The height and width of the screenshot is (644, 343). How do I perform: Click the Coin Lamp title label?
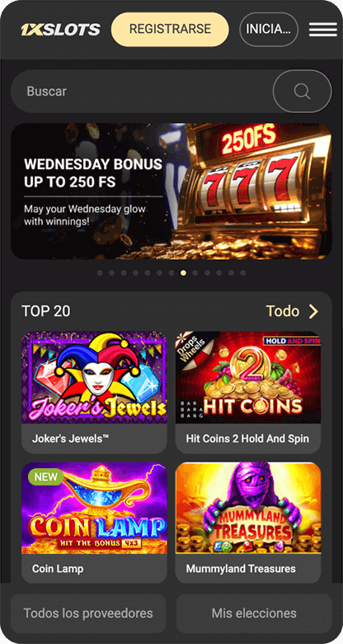point(58,569)
